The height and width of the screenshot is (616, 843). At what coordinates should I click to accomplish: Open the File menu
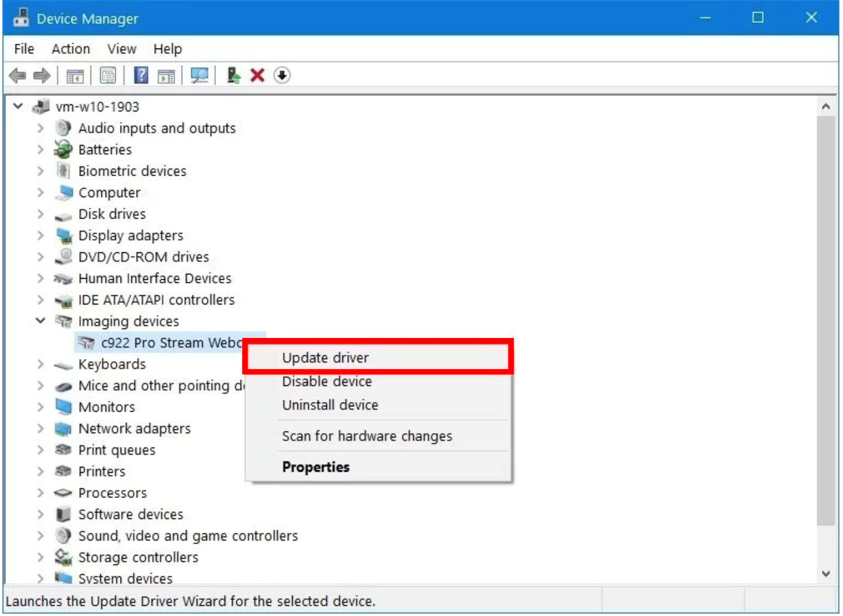(x=24, y=49)
